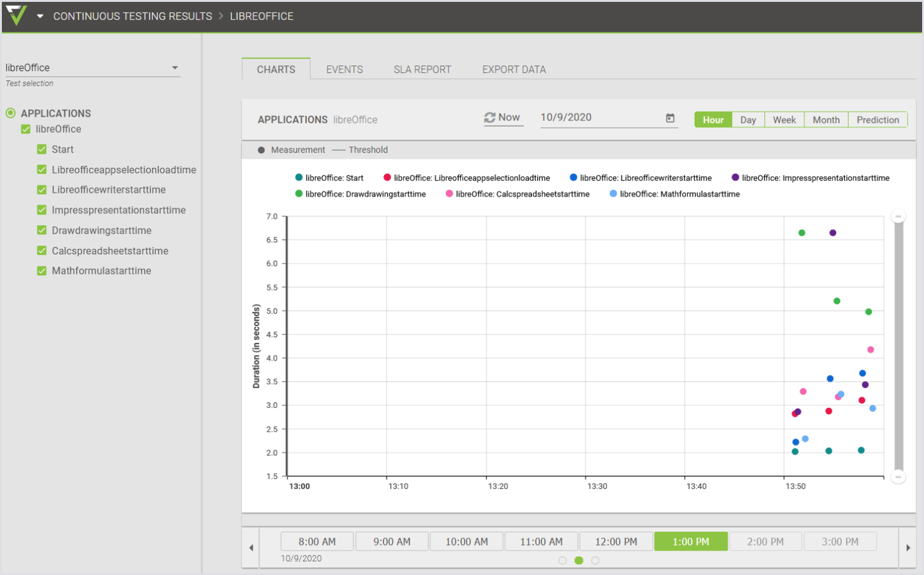Click the Now refresh icon
Viewport: 924px width, 575px height.
(x=490, y=118)
